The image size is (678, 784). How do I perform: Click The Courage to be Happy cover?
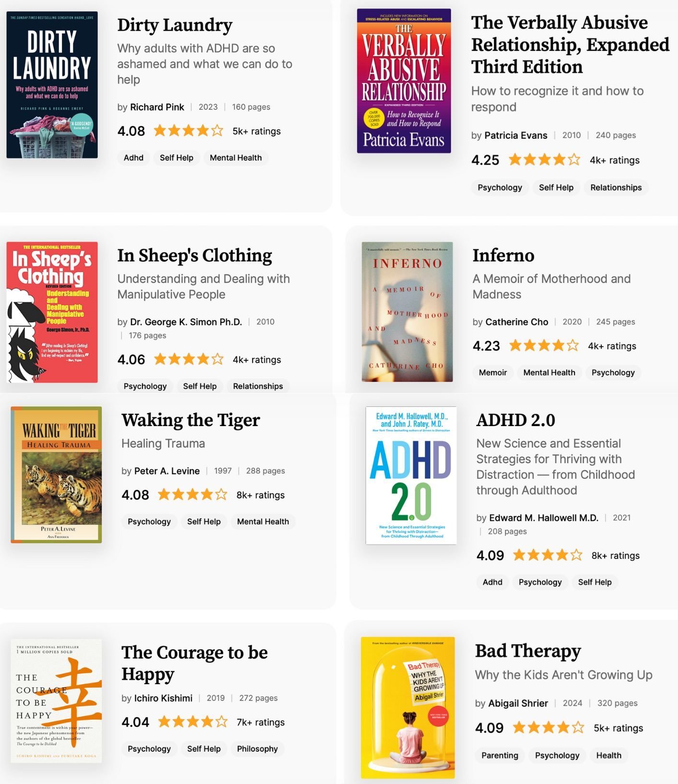pos(56,701)
